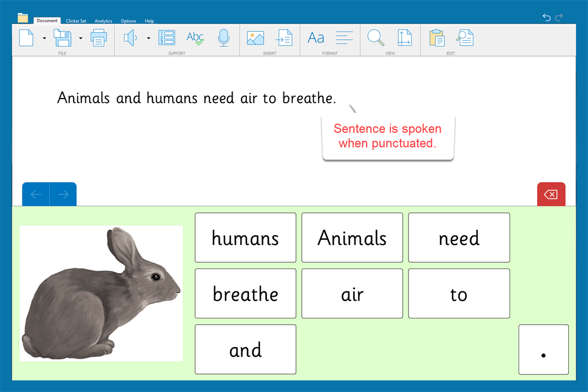
Task: Click the paste clipboard icon
Action: (x=436, y=38)
